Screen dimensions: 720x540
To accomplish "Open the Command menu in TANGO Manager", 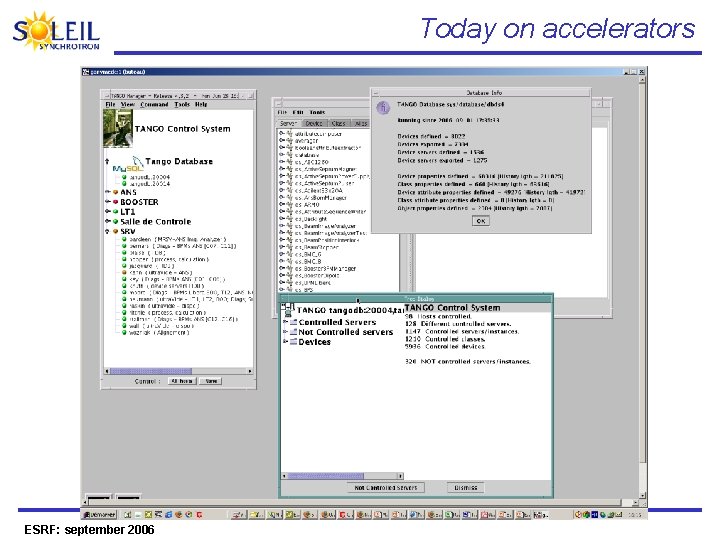I will point(154,105).
